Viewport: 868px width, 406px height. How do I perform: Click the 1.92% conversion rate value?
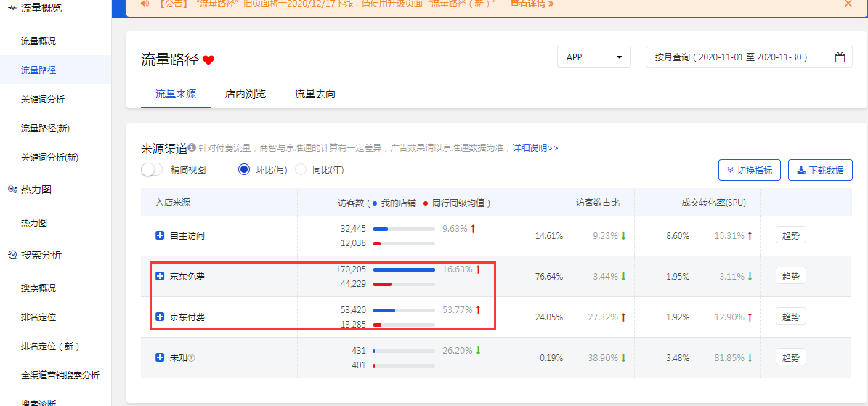pyautogui.click(x=678, y=317)
